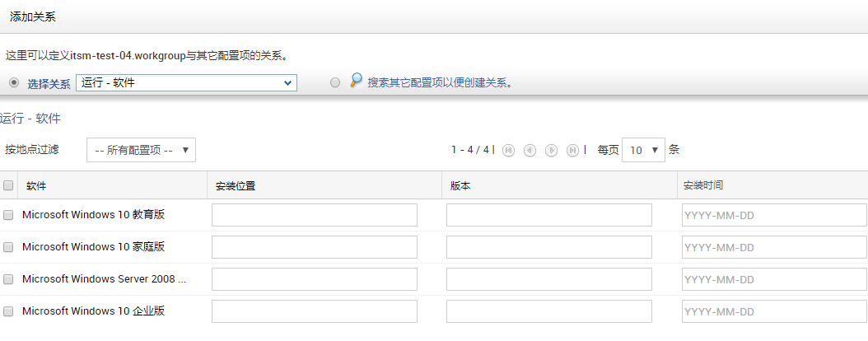Image resolution: width=868 pixels, height=341 pixels.
Task: Check Microsoft Windows Server 2008 row
Action: pyautogui.click(x=8, y=279)
